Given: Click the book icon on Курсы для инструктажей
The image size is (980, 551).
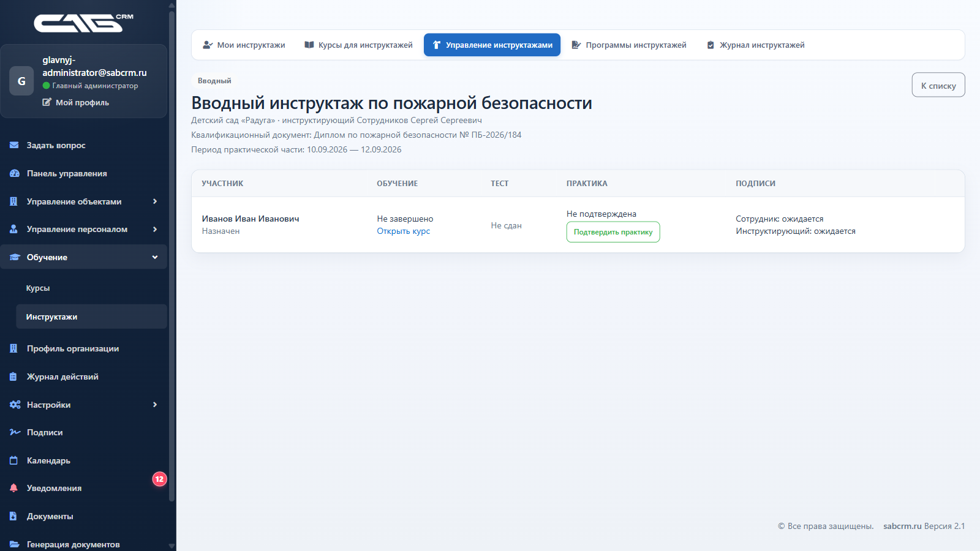Looking at the screenshot, I should (x=309, y=45).
